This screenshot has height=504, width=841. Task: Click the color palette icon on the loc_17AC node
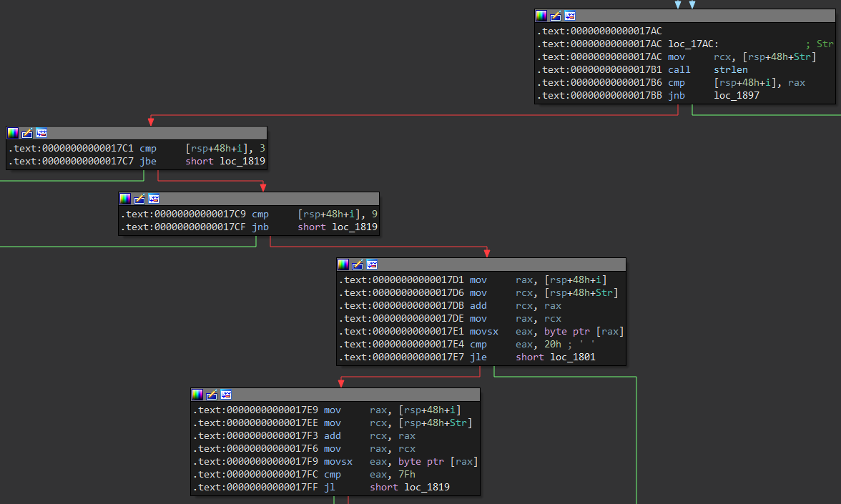(x=541, y=16)
